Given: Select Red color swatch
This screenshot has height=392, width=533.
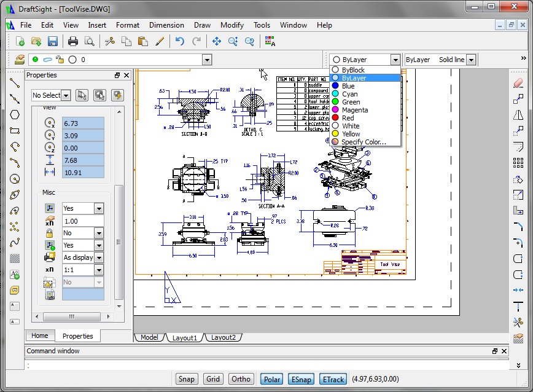Looking at the screenshot, I should [335, 117].
